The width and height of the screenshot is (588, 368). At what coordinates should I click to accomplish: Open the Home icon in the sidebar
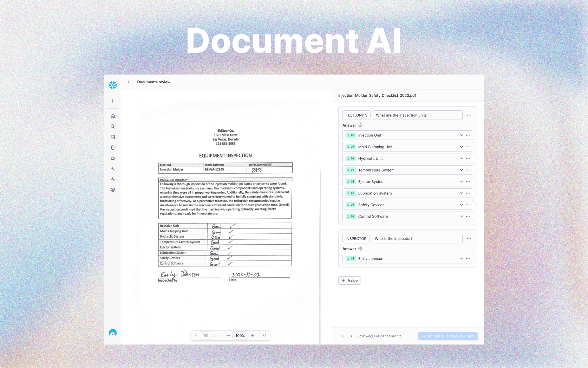113,116
